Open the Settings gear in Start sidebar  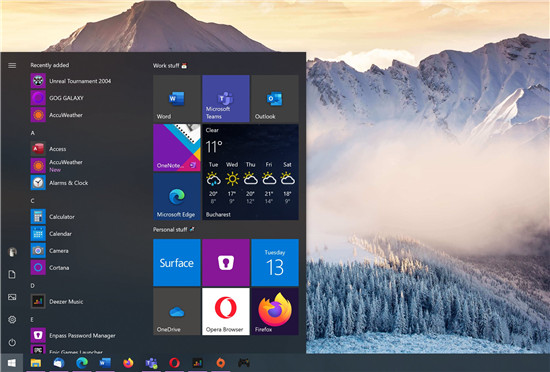[12, 320]
